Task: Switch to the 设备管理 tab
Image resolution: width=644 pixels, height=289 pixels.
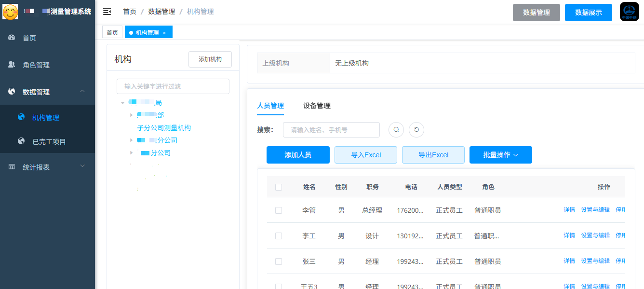Action: pos(317,106)
